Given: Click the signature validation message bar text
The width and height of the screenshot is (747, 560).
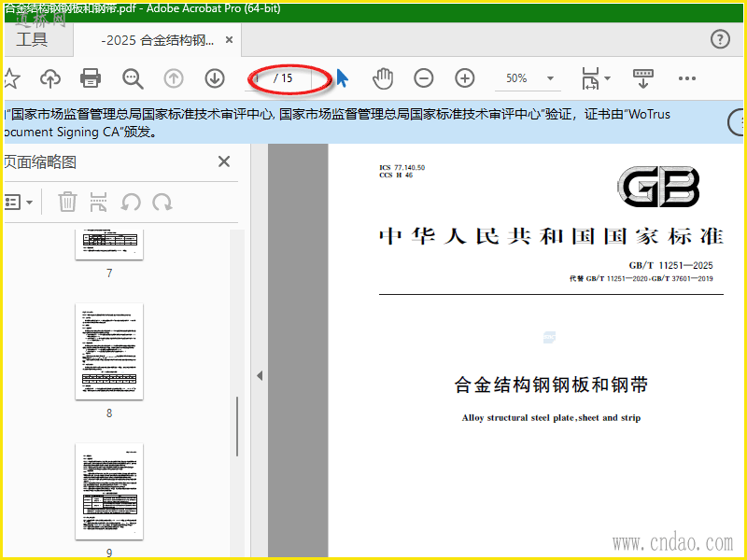Looking at the screenshot, I should tap(337, 123).
